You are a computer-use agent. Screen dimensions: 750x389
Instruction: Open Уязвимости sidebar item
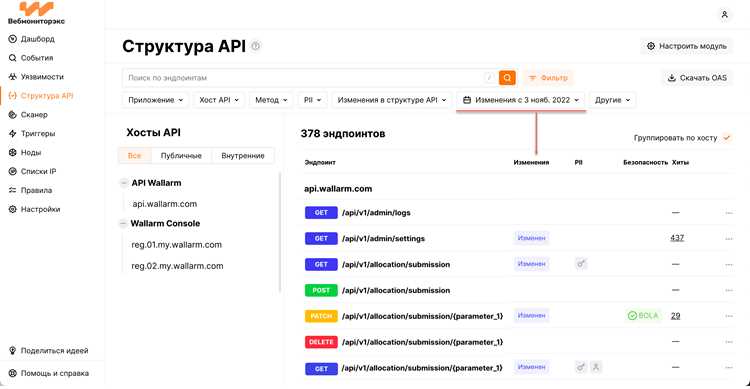[x=36, y=77]
